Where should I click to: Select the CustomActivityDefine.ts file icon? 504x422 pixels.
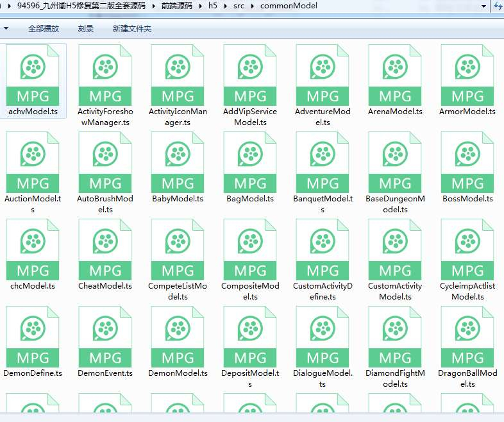coord(323,249)
